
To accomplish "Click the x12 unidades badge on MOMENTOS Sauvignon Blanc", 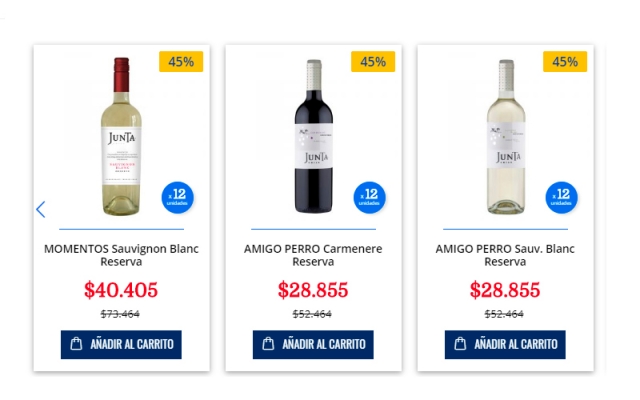I will tap(178, 197).
